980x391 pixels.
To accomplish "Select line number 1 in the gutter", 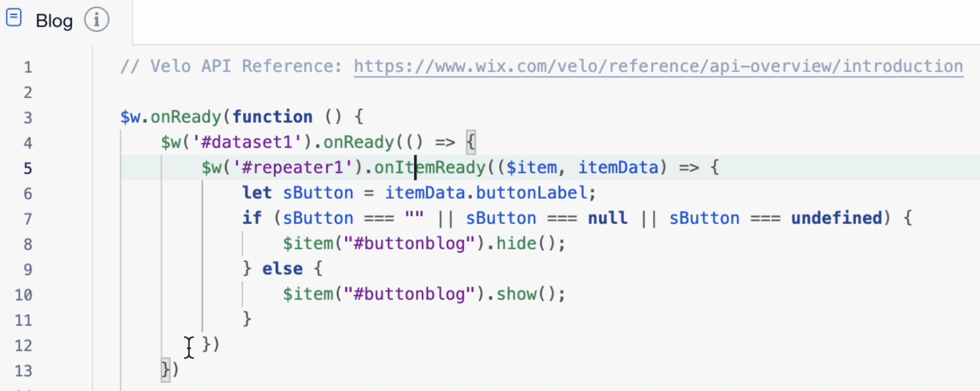I will [x=28, y=67].
